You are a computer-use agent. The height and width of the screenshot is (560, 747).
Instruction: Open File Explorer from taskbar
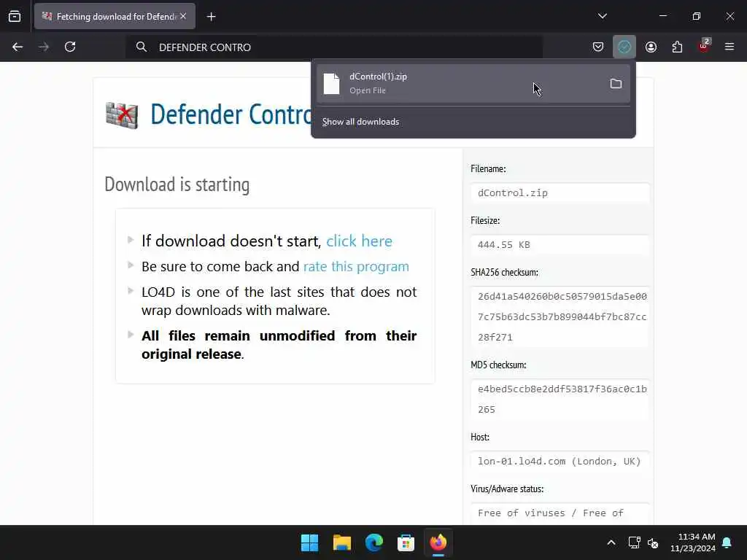coord(342,542)
